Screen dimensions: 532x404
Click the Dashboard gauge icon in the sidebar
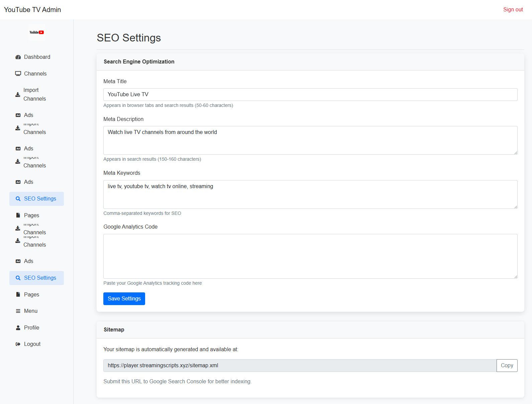point(18,57)
